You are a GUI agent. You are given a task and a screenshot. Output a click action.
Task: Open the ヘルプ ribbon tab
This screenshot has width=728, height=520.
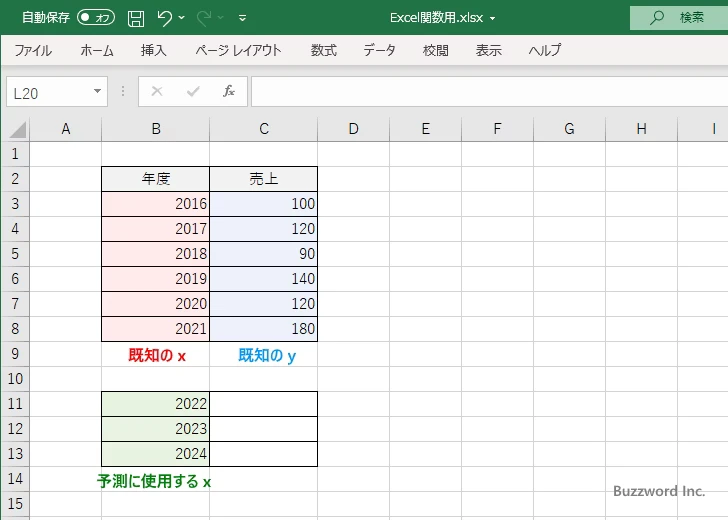[x=545, y=50]
